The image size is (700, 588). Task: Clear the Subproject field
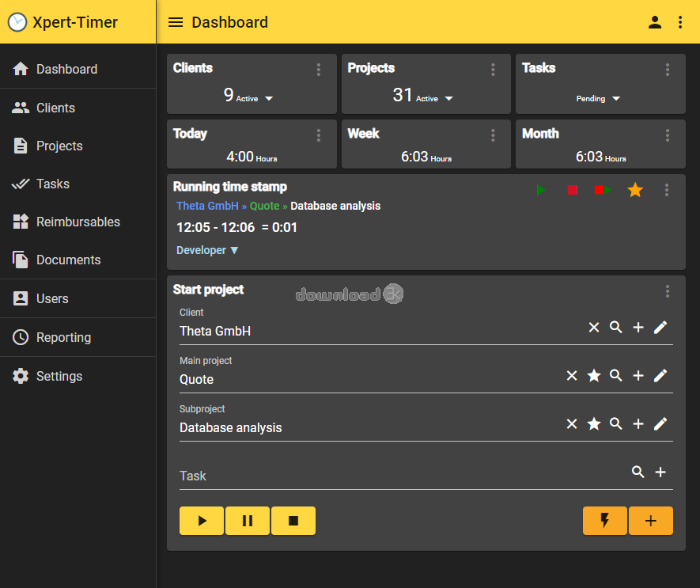[x=572, y=424]
